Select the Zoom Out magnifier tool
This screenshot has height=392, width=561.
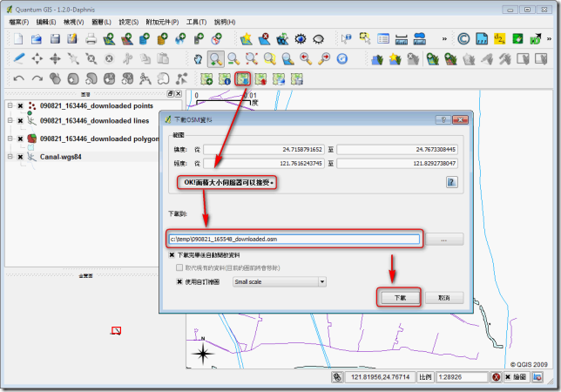click(233, 59)
